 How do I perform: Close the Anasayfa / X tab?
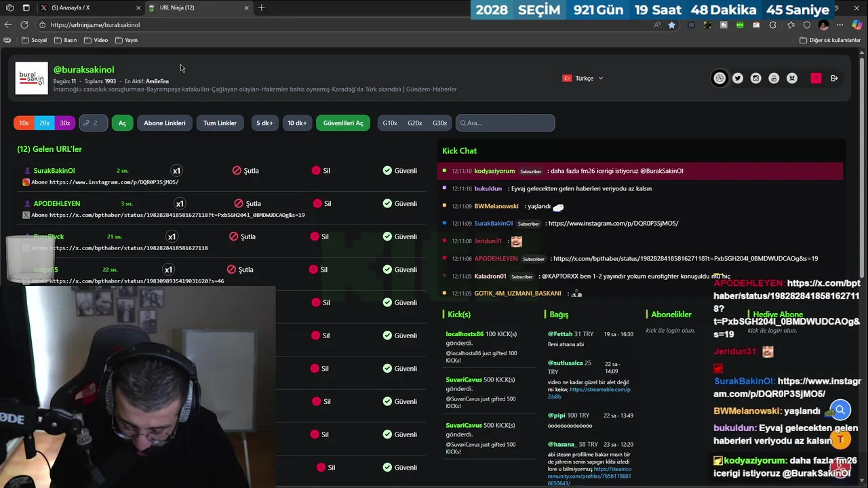click(x=138, y=7)
